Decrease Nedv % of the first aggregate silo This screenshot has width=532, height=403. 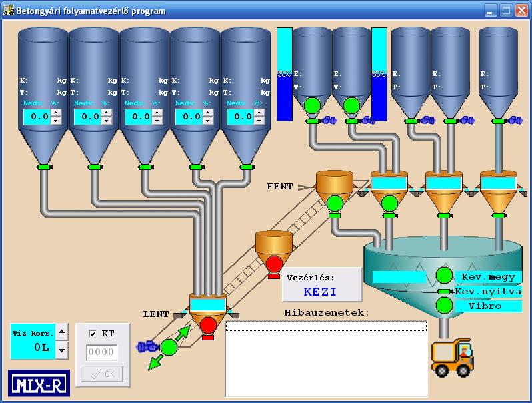(56, 121)
